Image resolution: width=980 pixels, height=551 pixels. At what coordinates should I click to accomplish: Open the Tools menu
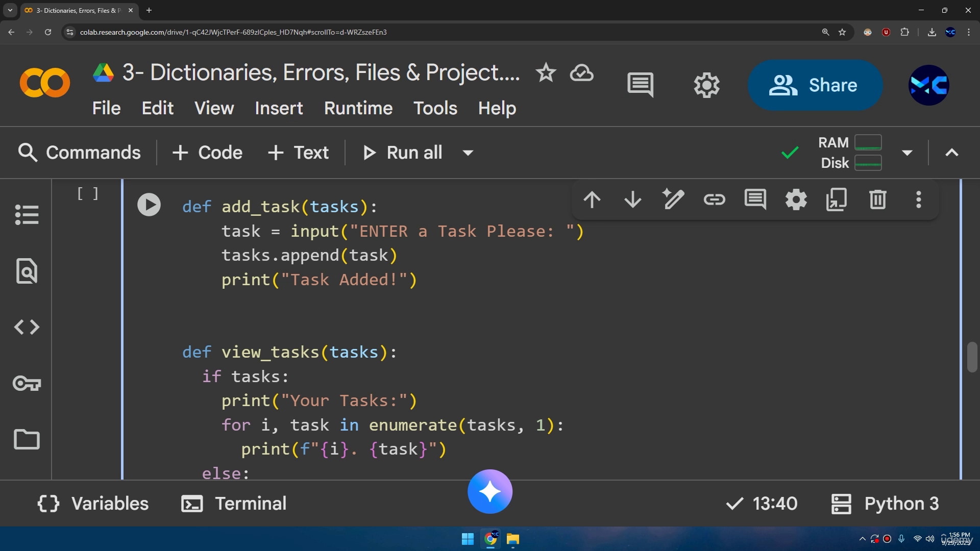point(435,108)
